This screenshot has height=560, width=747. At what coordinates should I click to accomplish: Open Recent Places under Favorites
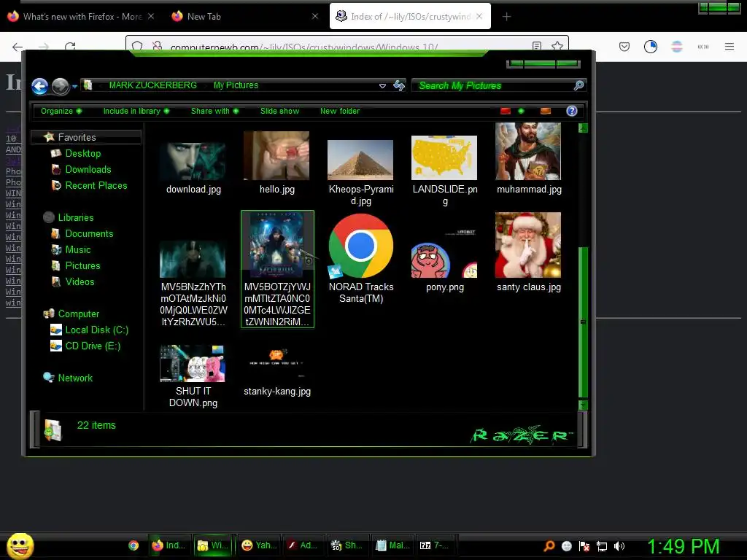coord(96,186)
